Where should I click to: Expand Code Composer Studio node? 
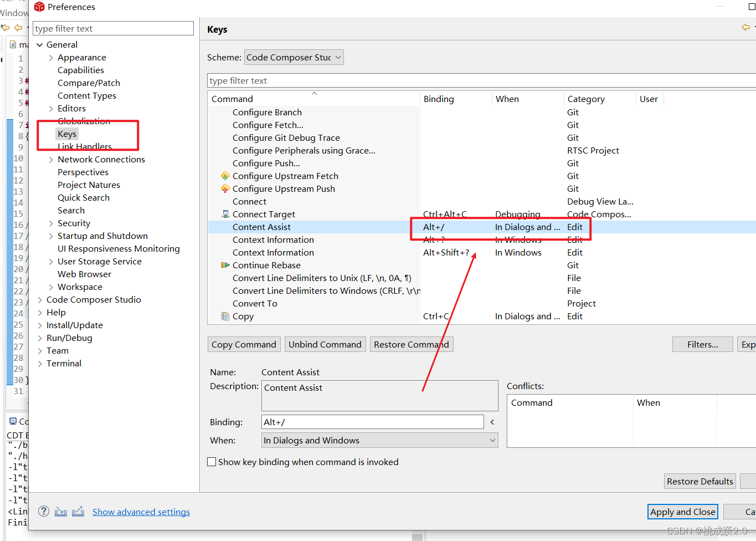[x=40, y=299]
